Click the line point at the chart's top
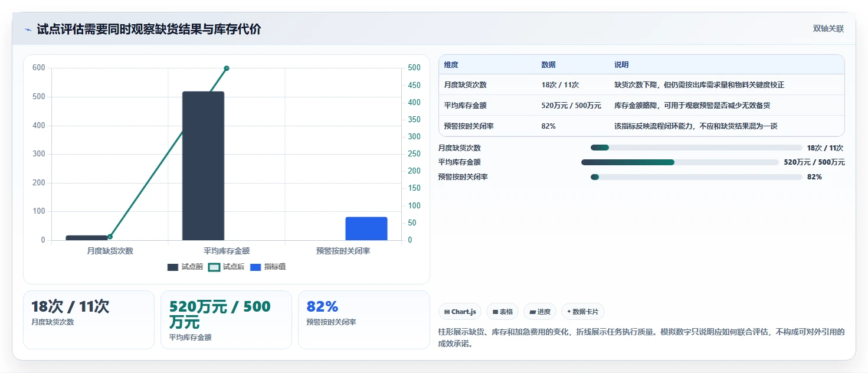The image size is (868, 373). pos(227,68)
